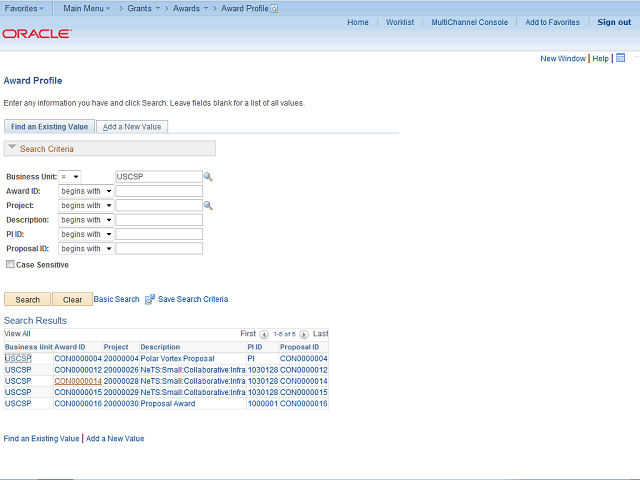
Task: Click Sign out
Action: point(614,22)
